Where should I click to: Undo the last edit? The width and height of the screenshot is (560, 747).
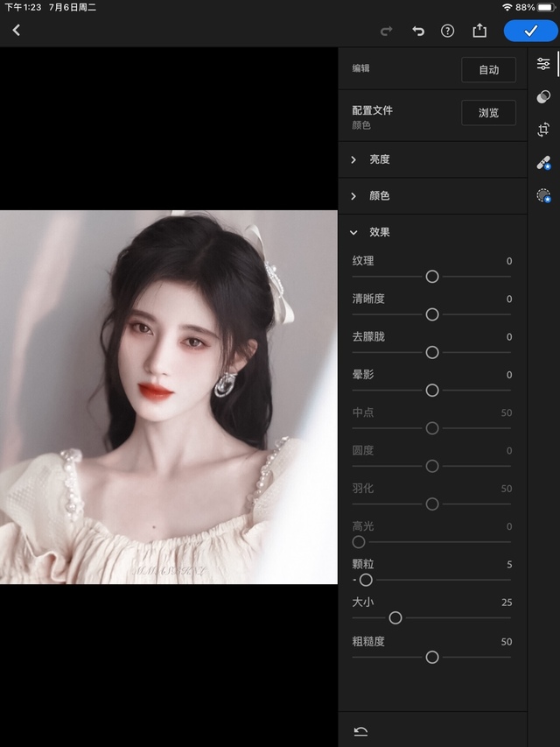418,31
